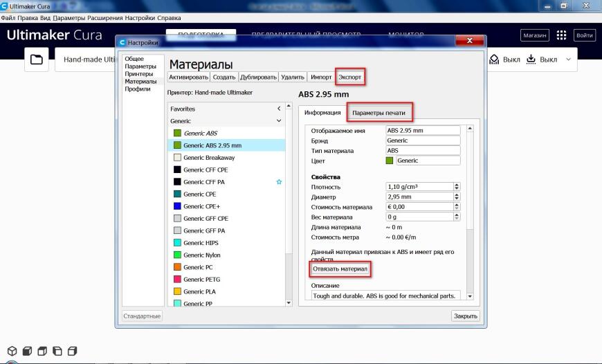Click the support icon next to Выкл
Screen dimensions: 602x364
tap(494, 60)
